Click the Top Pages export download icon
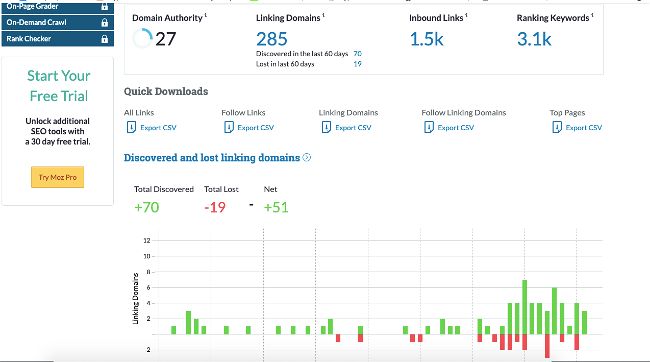This screenshot has height=362, width=650. (x=557, y=127)
